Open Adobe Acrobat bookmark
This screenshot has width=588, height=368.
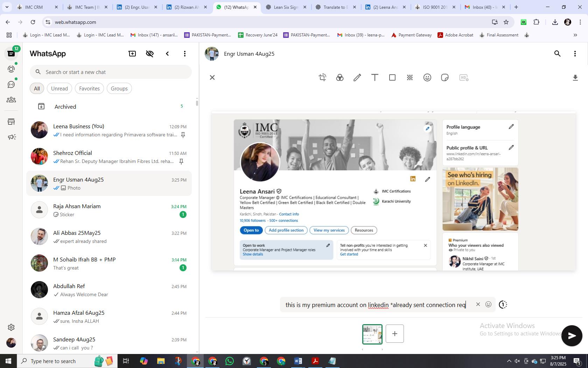455,35
